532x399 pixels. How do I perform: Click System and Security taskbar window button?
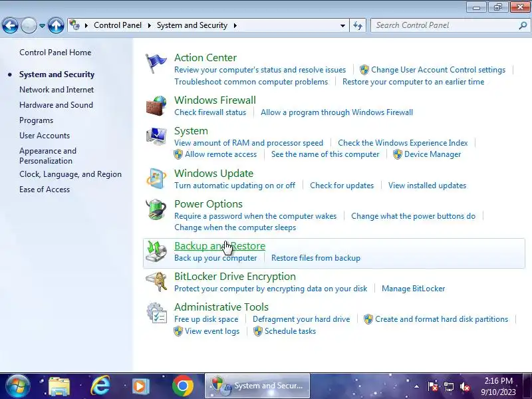tap(257, 386)
